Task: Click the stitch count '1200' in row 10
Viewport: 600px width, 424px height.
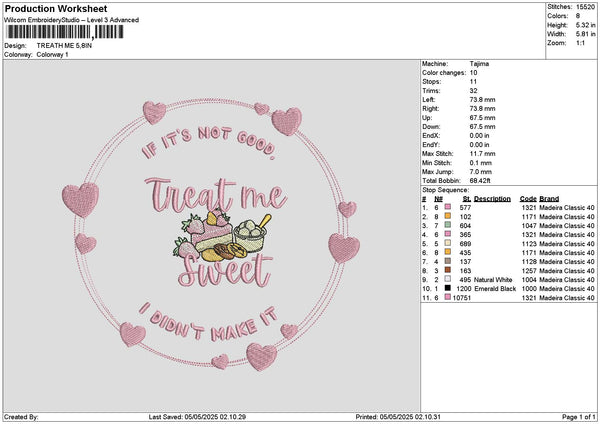Action: point(464,289)
